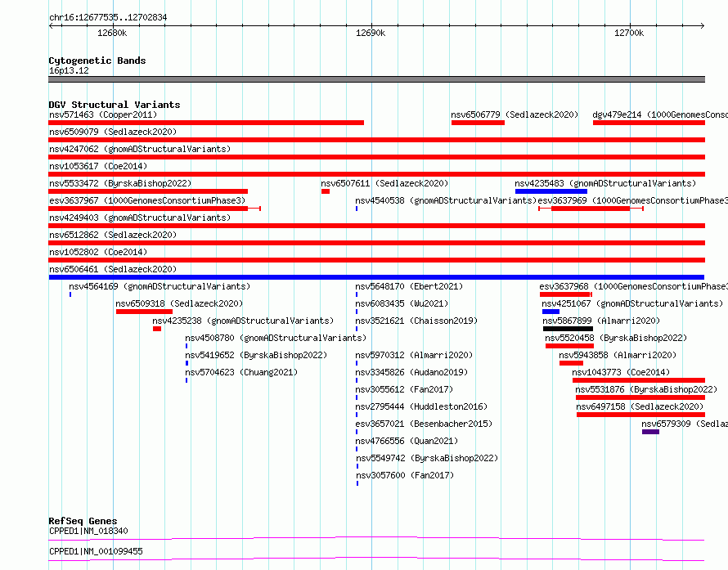728x570 pixels.
Task: Select nsv6083435 (Wu2021) label
Action: [402, 303]
